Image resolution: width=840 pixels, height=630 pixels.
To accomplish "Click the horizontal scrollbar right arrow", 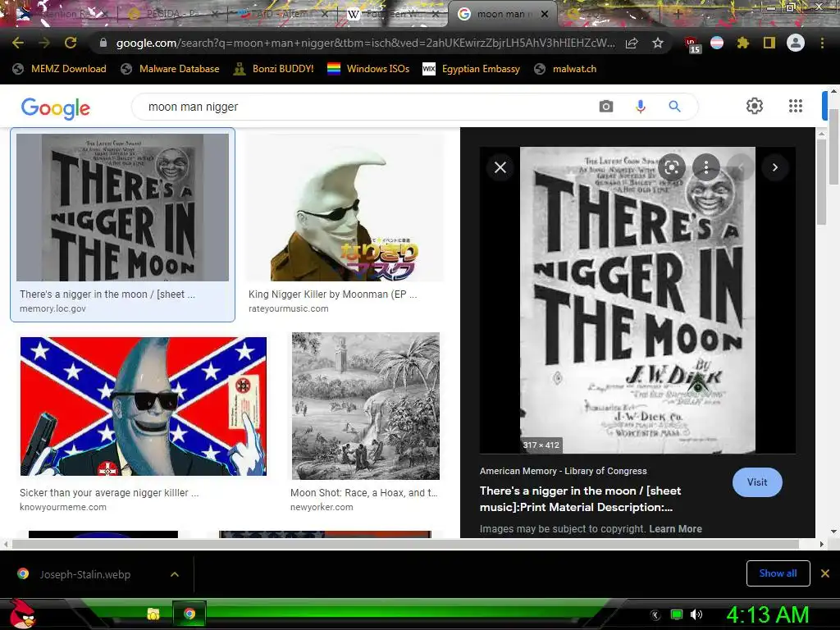I will tap(822, 545).
